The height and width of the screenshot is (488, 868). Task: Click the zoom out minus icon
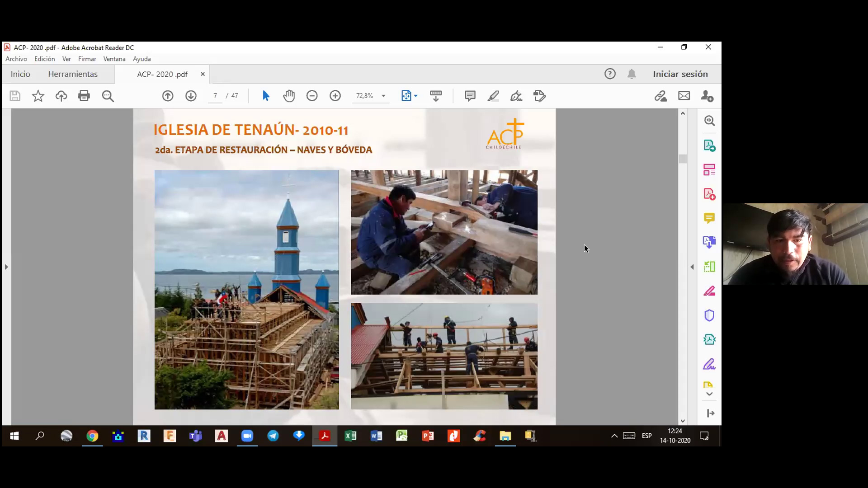point(312,96)
